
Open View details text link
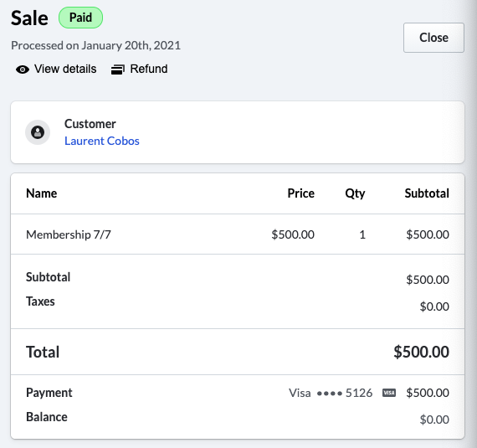coord(65,69)
